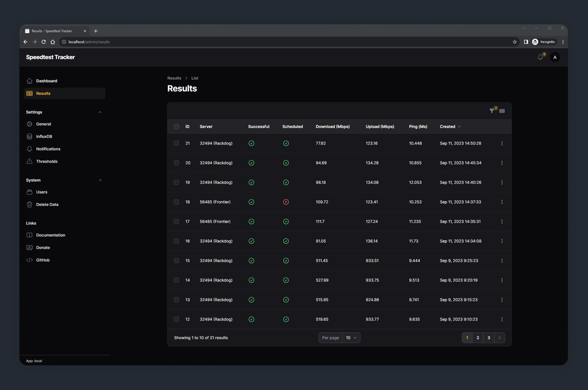The image size is (588, 390).
Task: Check the checkbox for result ID 18
Action: tap(176, 202)
